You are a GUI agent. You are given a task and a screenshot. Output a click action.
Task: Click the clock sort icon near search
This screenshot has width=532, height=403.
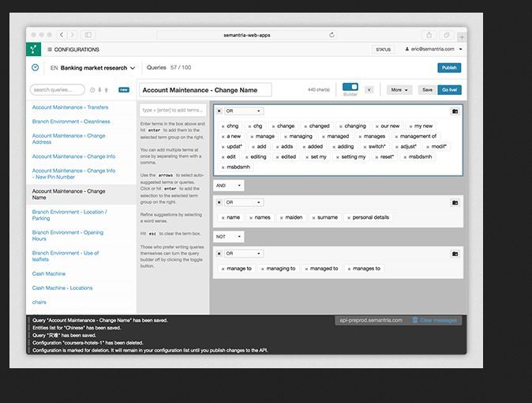click(x=92, y=90)
